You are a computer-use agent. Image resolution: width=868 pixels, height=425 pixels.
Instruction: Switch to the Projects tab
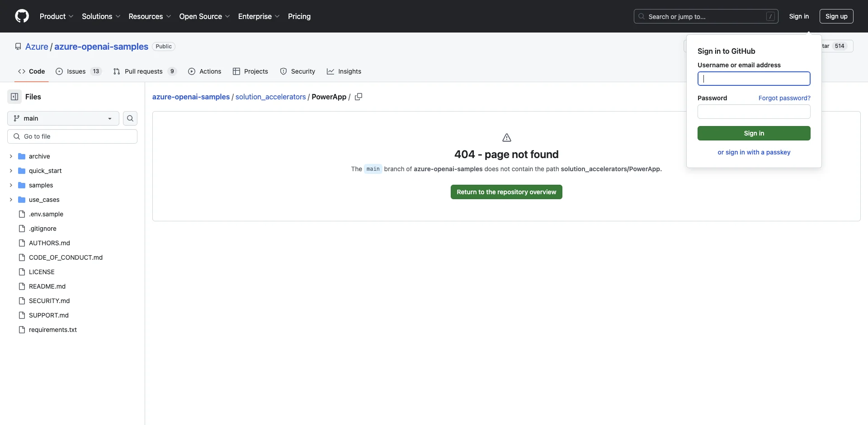click(x=250, y=71)
